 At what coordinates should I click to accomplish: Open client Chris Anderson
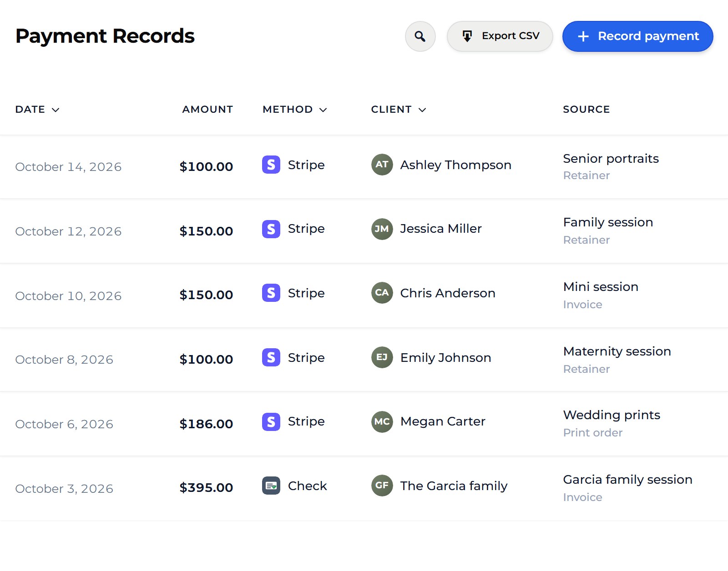coord(448,293)
